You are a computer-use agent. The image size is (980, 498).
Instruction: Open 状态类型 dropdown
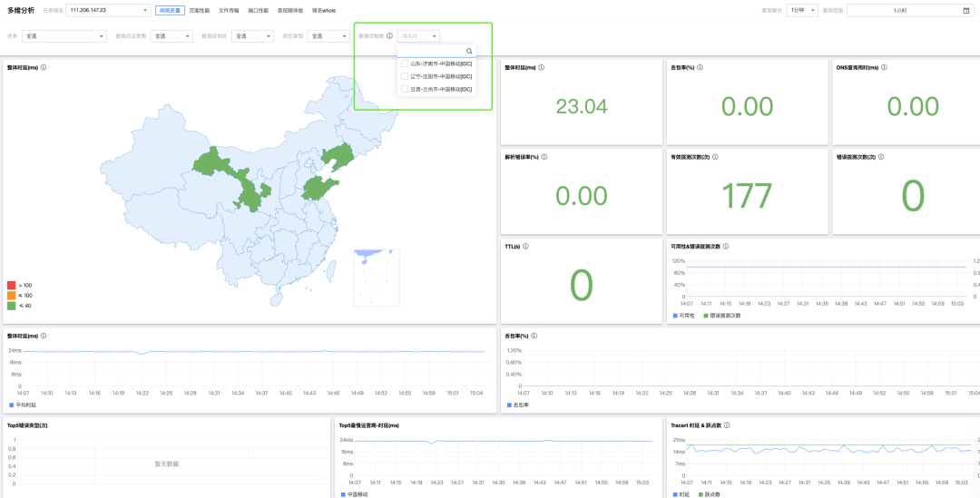point(328,36)
